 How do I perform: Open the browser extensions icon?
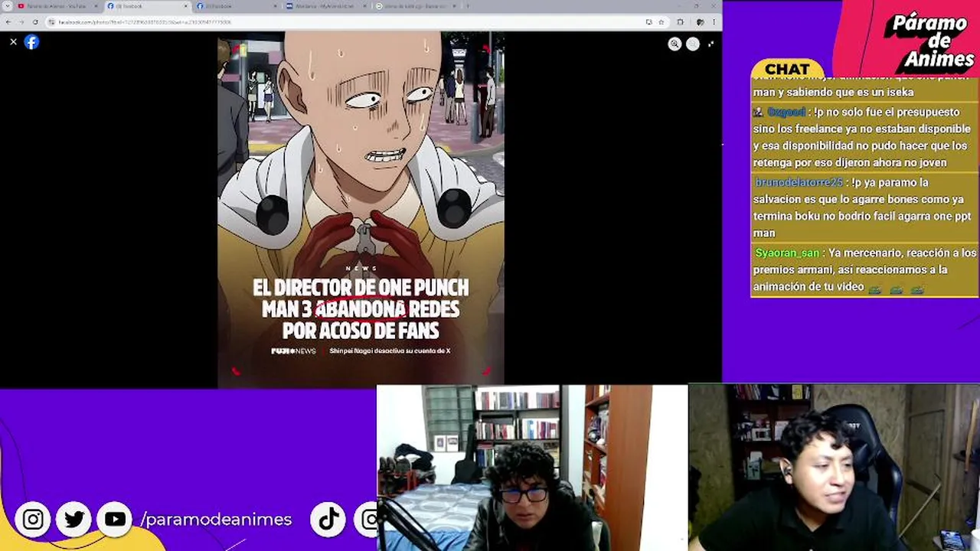[x=680, y=22]
